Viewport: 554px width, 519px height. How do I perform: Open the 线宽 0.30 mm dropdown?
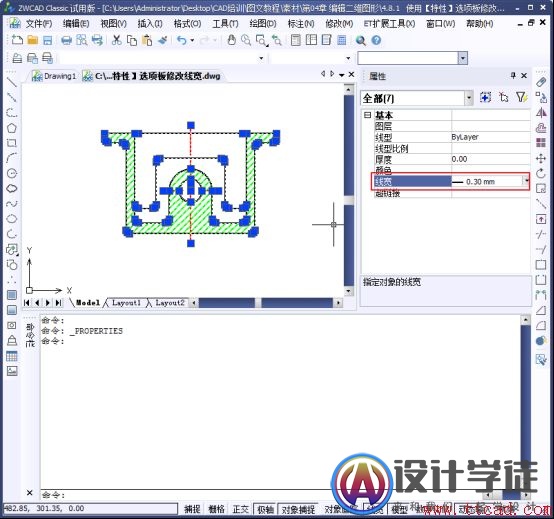(526, 181)
